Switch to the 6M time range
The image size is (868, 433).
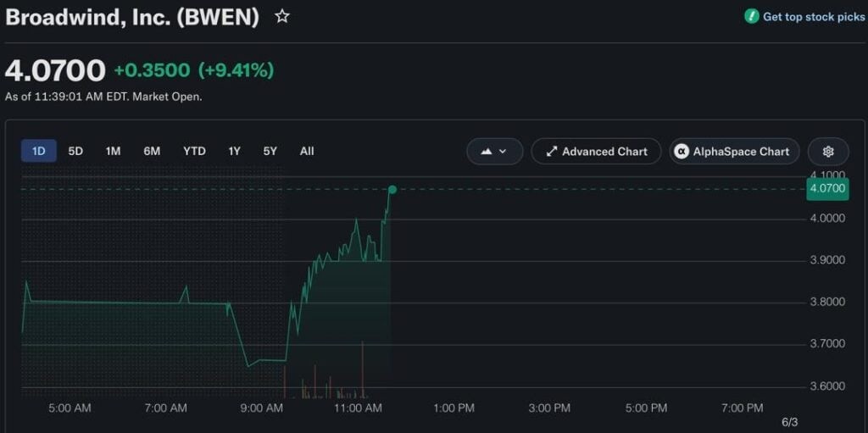[x=152, y=151]
